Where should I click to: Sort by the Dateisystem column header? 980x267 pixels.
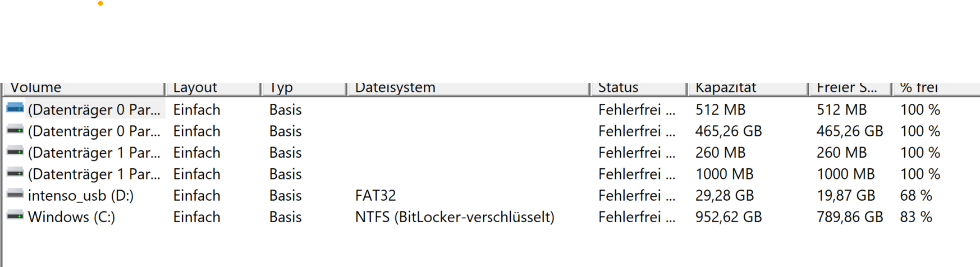tap(469, 89)
